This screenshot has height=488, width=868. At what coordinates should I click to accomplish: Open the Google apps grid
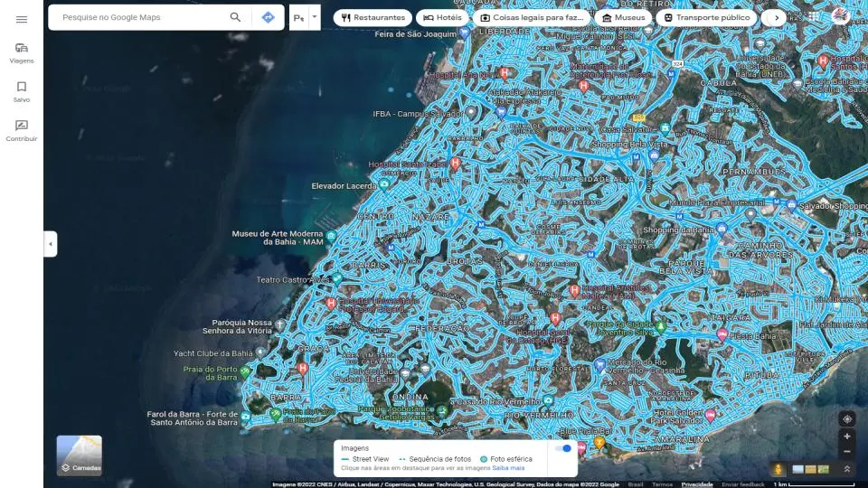click(813, 17)
